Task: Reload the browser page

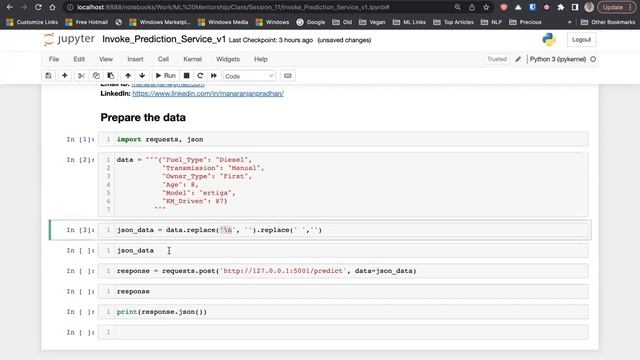Action: coord(38,7)
